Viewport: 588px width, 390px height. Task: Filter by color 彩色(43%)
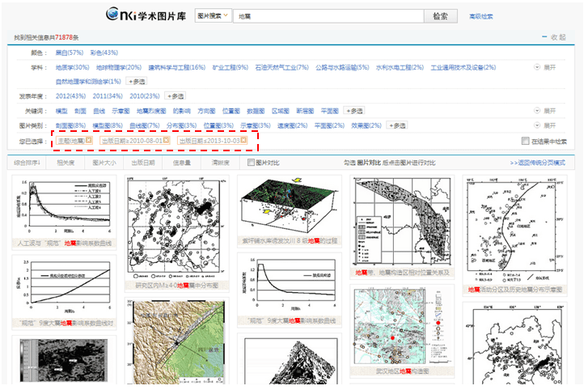(104, 53)
